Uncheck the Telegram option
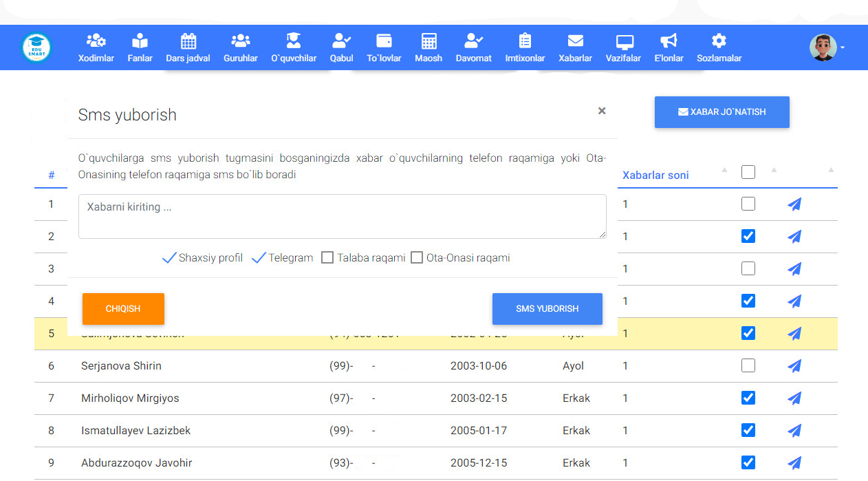 pyautogui.click(x=259, y=258)
